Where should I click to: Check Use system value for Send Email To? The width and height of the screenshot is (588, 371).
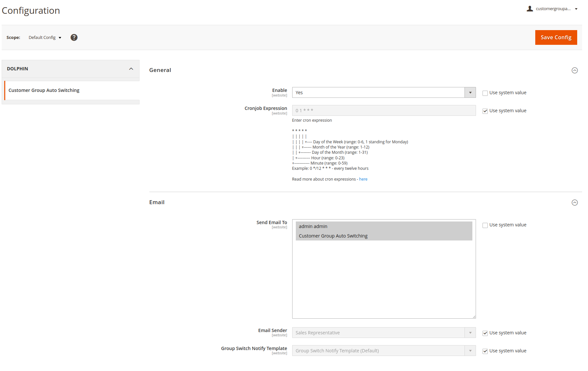[x=485, y=225]
